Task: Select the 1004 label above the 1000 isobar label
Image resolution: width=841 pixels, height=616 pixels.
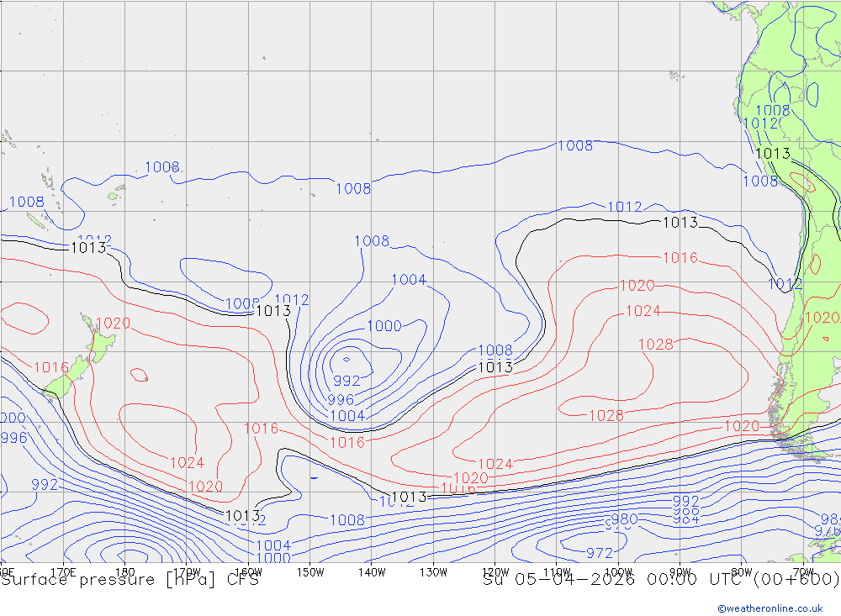Action: point(409,280)
